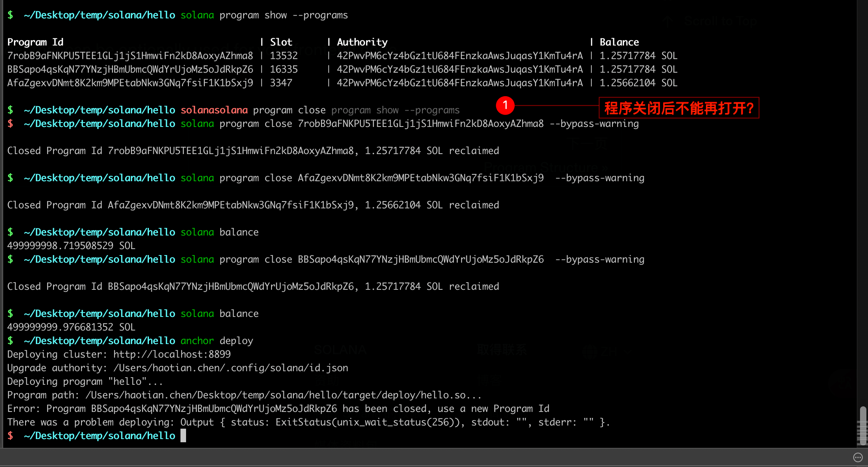This screenshot has width=868, height=467.
Task: Click the 'Closed Program Id BBSapo4...' output line
Action: (x=253, y=287)
